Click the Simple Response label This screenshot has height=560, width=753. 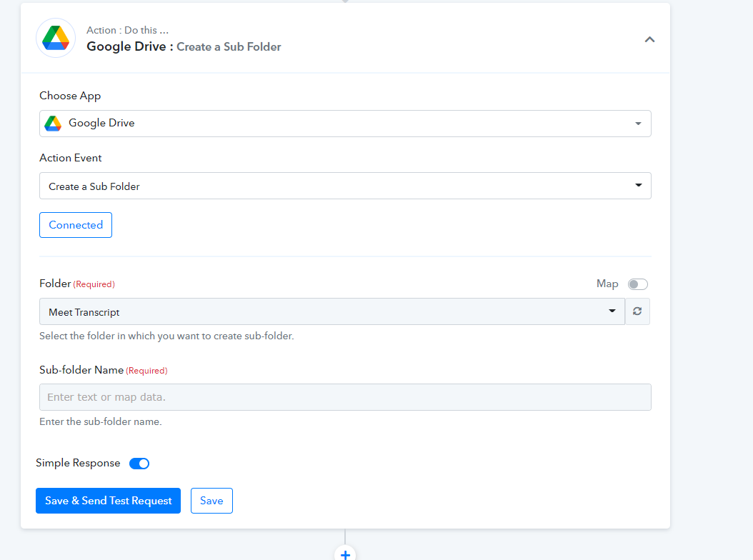pos(78,463)
